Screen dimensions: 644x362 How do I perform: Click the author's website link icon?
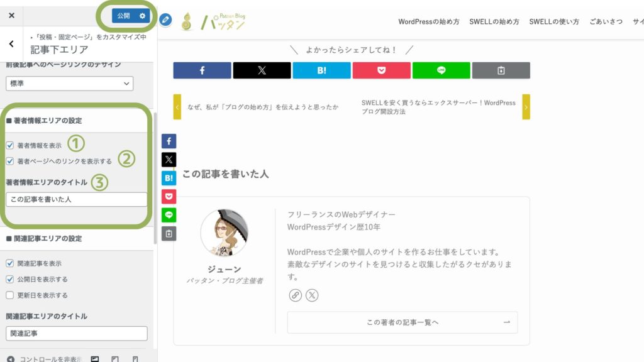click(x=295, y=295)
